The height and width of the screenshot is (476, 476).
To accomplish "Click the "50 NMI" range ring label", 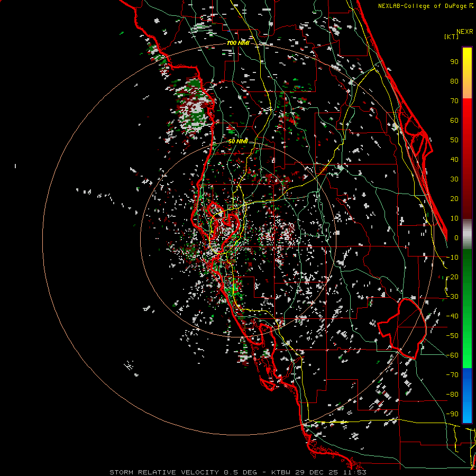I will [x=237, y=141].
